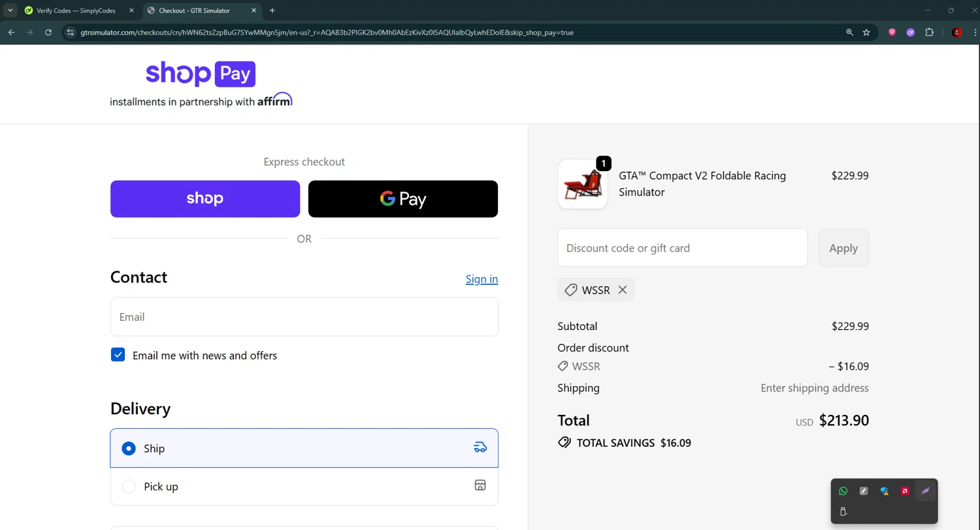Uncheck Email me with news and offers
This screenshot has height=530, width=980.
pyautogui.click(x=118, y=355)
